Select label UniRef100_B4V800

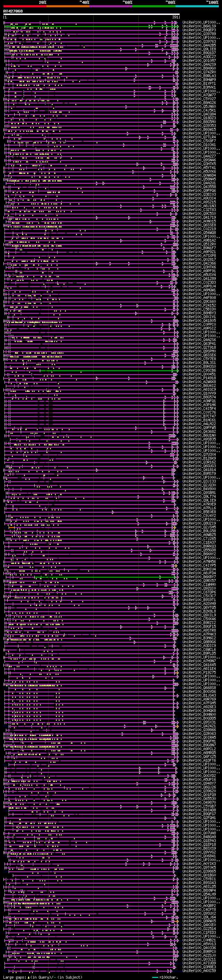pyautogui.click(x=199, y=489)
